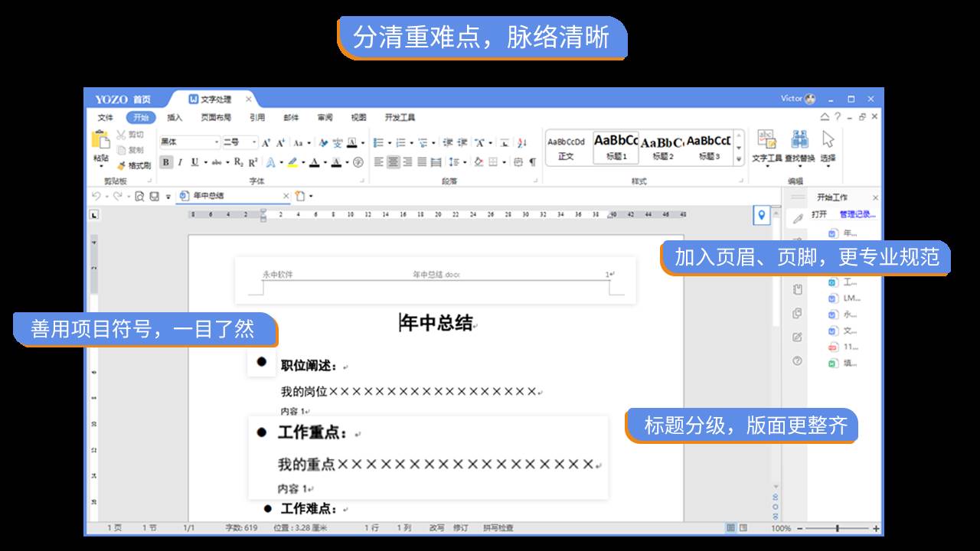
Task: Click the save disk icon in quick toolbar
Action: [x=154, y=196]
